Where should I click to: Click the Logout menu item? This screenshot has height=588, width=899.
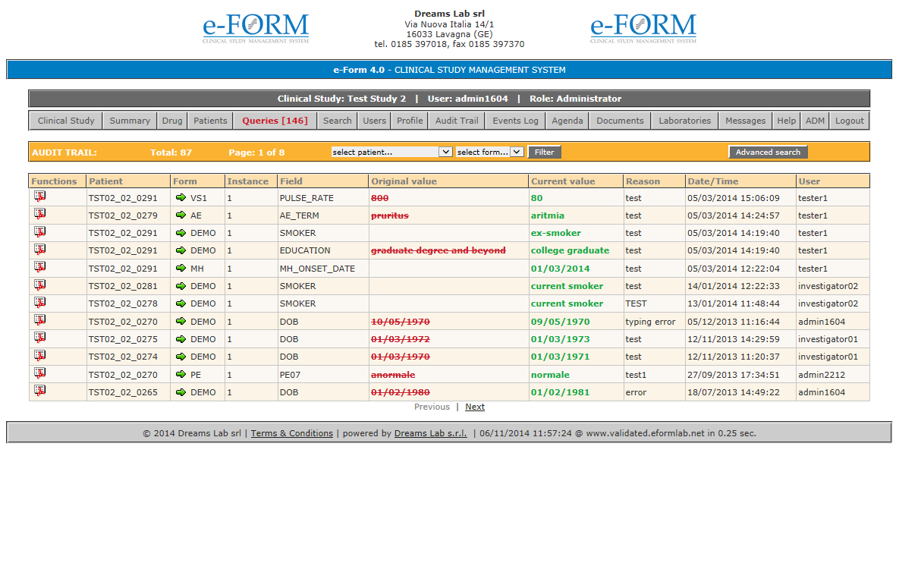tap(849, 121)
